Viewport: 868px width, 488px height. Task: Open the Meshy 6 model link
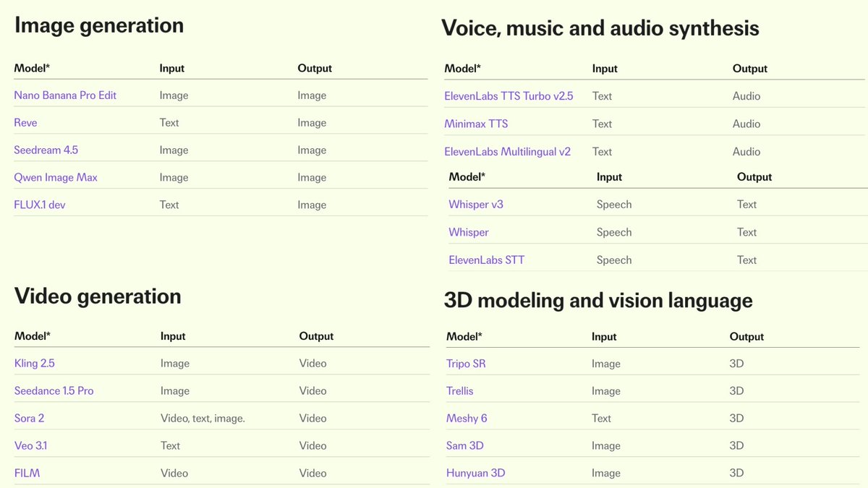[467, 419]
